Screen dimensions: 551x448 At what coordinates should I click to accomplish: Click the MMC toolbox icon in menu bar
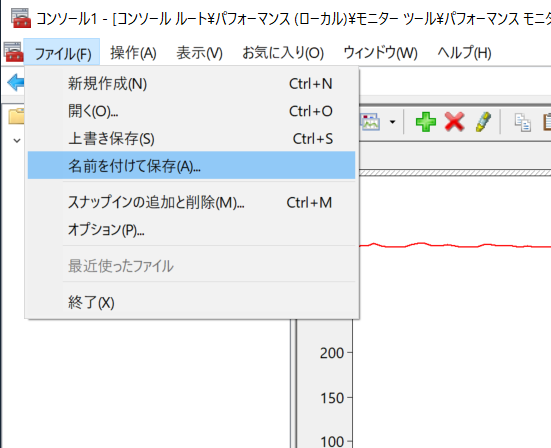point(13,52)
